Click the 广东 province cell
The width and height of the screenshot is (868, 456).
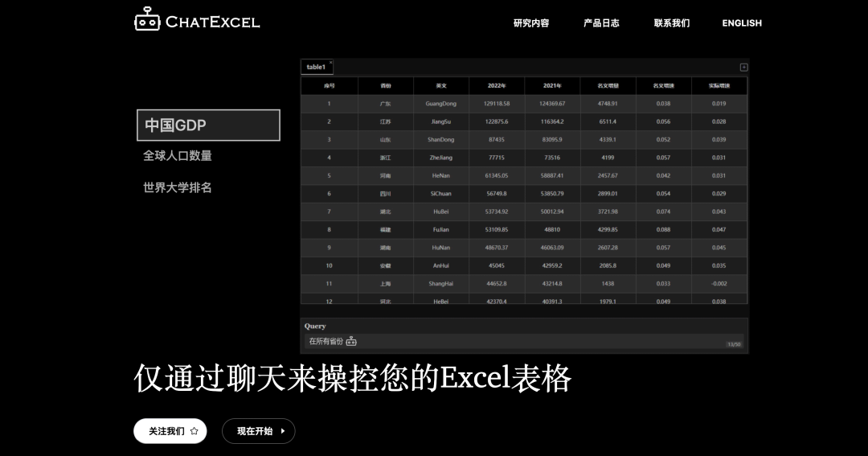[386, 104]
